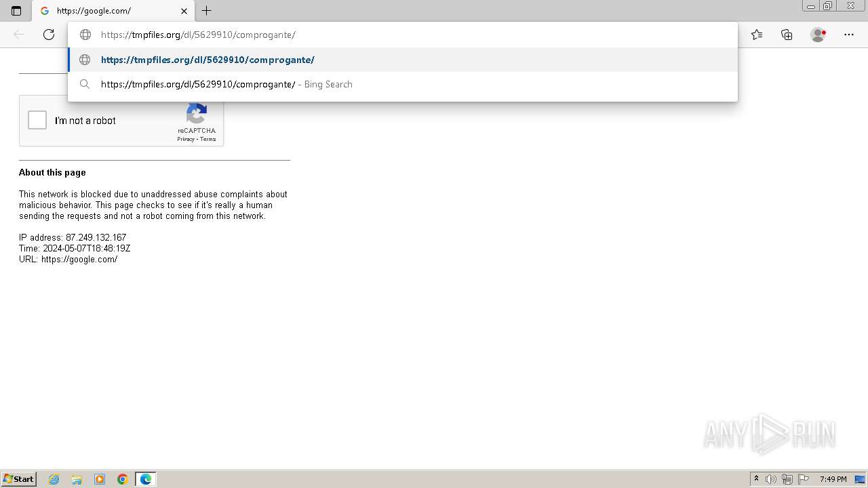Open the network tray icon

tap(787, 479)
